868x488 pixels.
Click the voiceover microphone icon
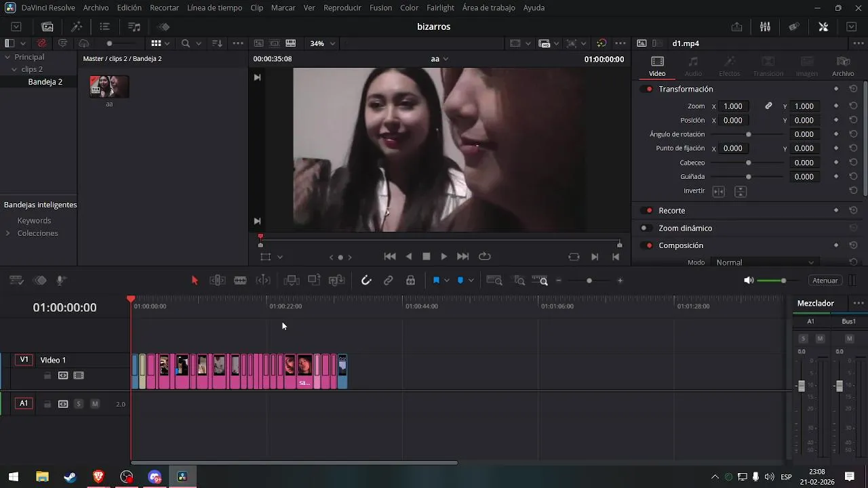[x=61, y=281]
